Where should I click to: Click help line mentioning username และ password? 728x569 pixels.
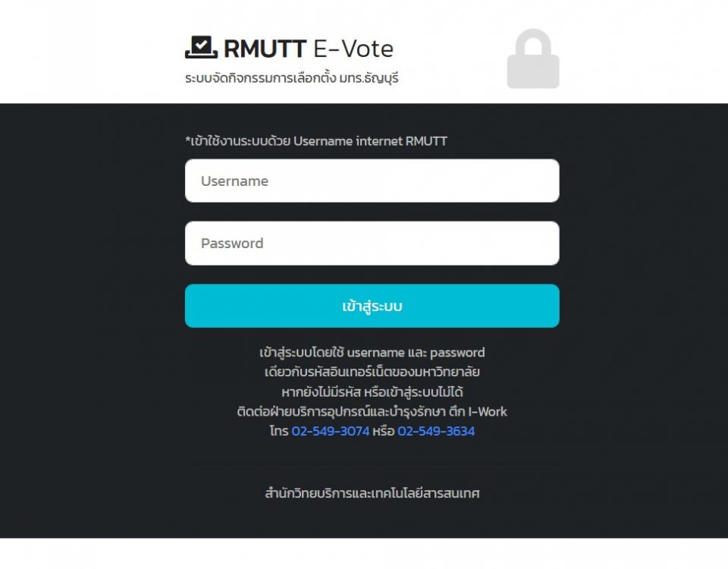pyautogui.click(x=372, y=352)
